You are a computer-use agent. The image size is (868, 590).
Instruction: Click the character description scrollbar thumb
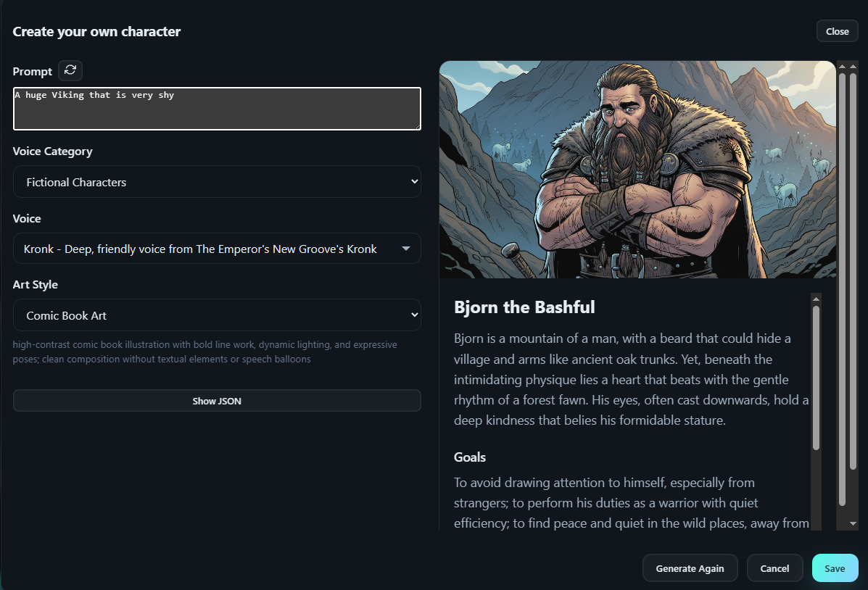tap(816, 377)
